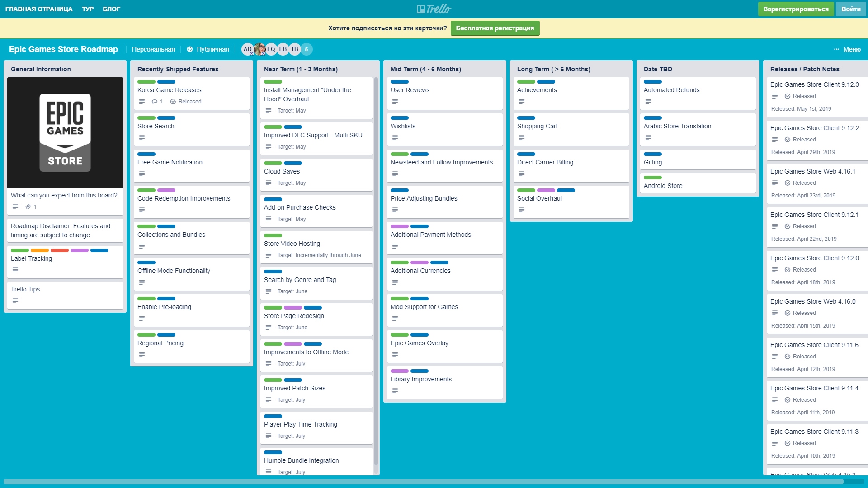Click Released check icon on Client 9.12.3 card
Viewport: 868px width, 488px height.
tap(788, 96)
